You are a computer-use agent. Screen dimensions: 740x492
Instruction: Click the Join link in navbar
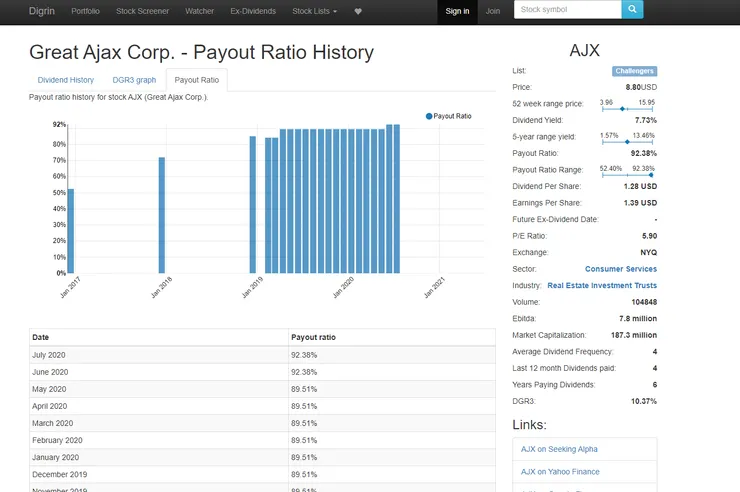(493, 11)
